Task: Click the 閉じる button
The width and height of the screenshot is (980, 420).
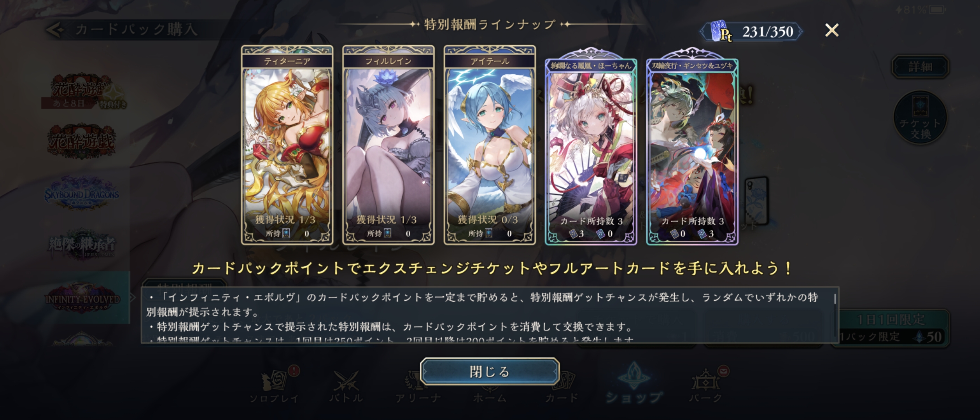Action: [490, 372]
